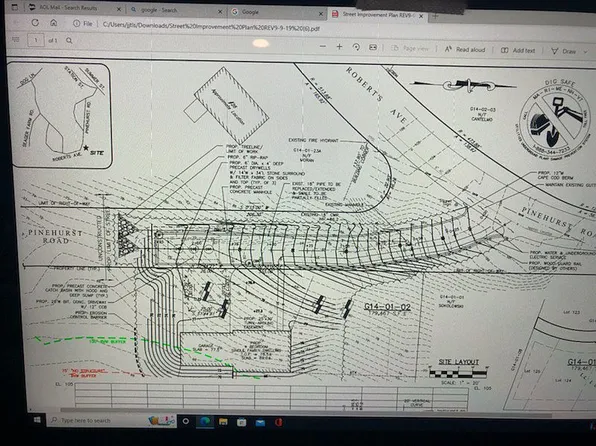Viewport: 596px width, 446px height.
Task: Edit the PDF page number field
Action: (36, 40)
